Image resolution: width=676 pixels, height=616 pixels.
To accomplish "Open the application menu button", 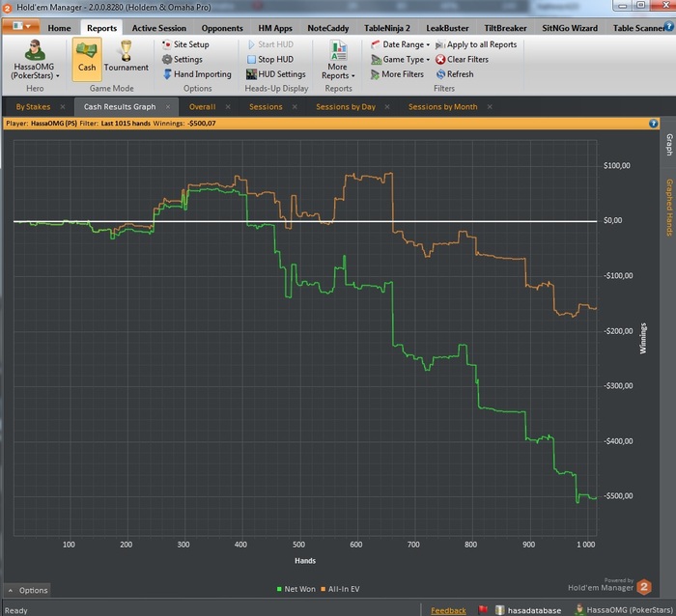I will tap(21, 26).
